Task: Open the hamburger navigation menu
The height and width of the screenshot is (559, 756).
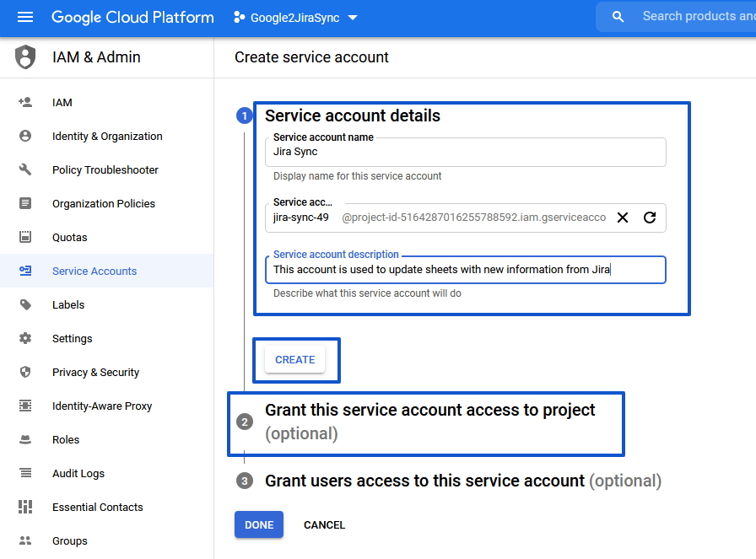Action: (x=25, y=18)
